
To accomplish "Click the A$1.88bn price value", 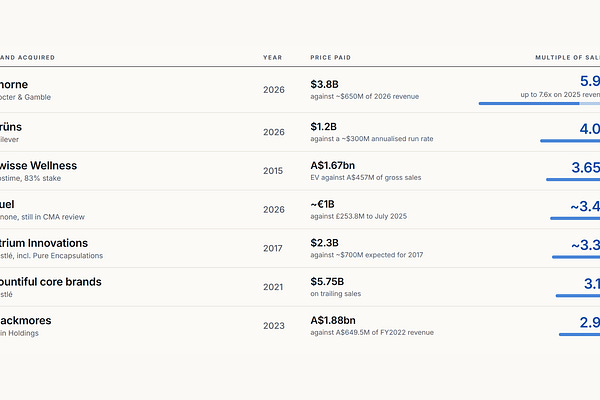I will coord(333,320).
